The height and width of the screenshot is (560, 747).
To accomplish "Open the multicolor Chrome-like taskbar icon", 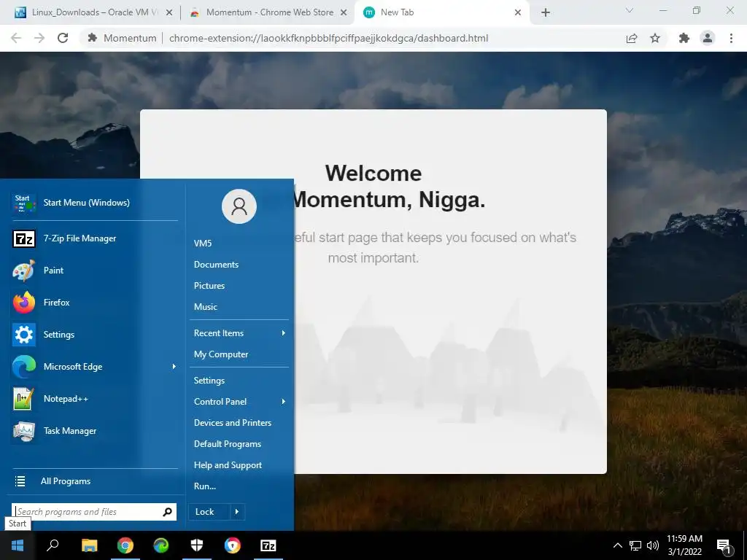I will [233, 545].
